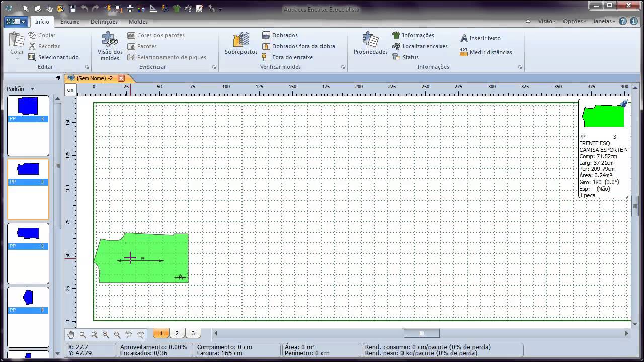Click the redo arrow in the title bar
644x362 pixels.
click(x=95, y=8)
